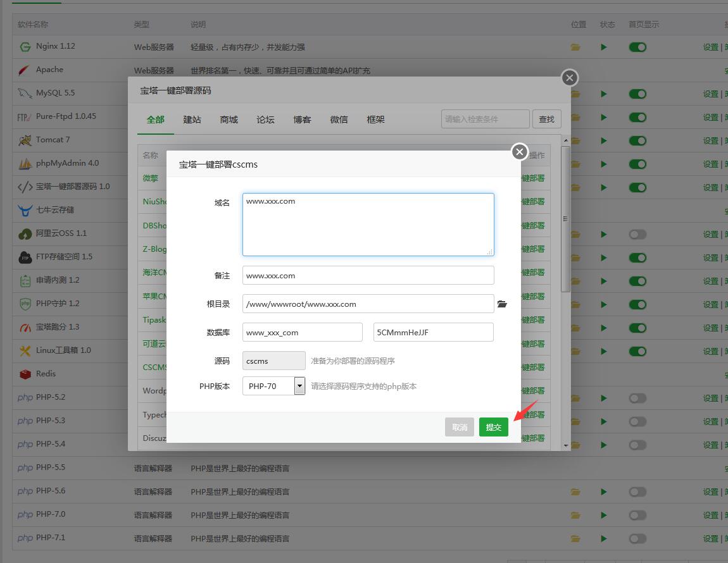The width and height of the screenshot is (728, 563).
Task: Enable homepage display for PHP-5.2
Action: (x=637, y=399)
